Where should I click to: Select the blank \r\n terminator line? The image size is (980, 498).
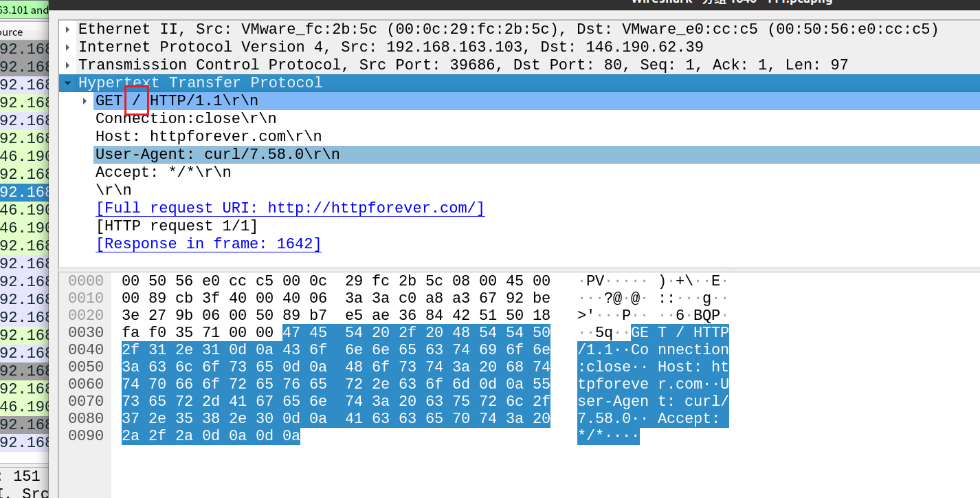[x=113, y=191]
